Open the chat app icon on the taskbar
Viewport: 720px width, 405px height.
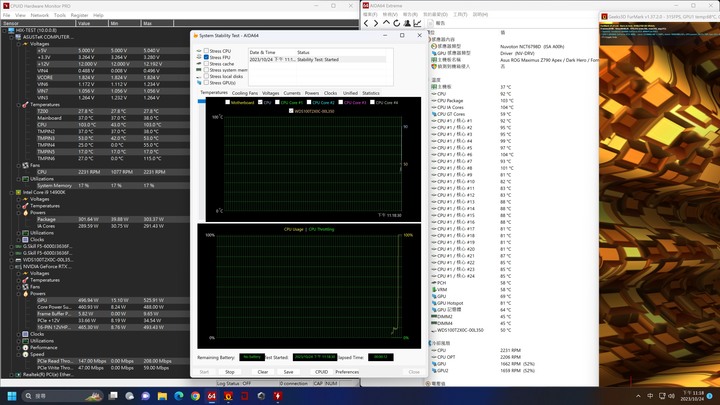pyautogui.click(x=146, y=396)
